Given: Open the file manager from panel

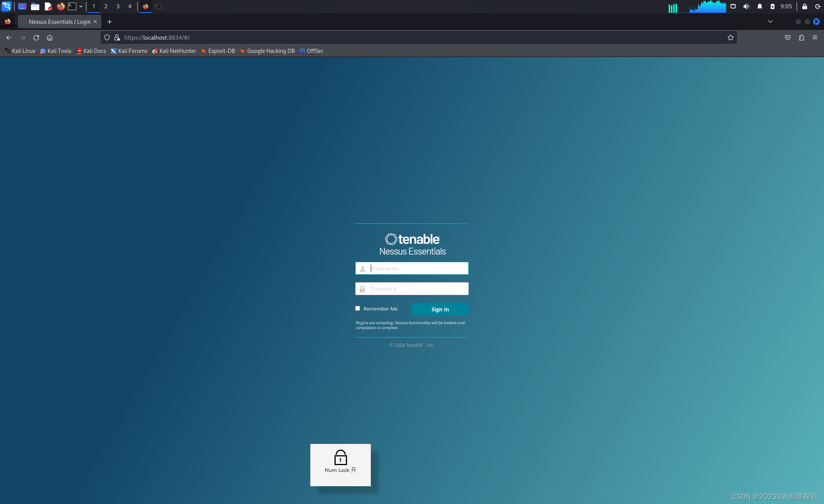Looking at the screenshot, I should 35,6.
